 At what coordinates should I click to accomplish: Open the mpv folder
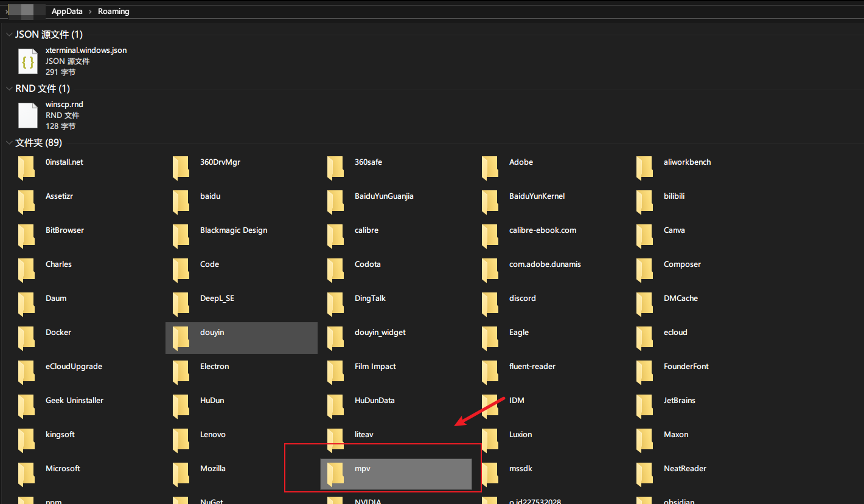396,474
